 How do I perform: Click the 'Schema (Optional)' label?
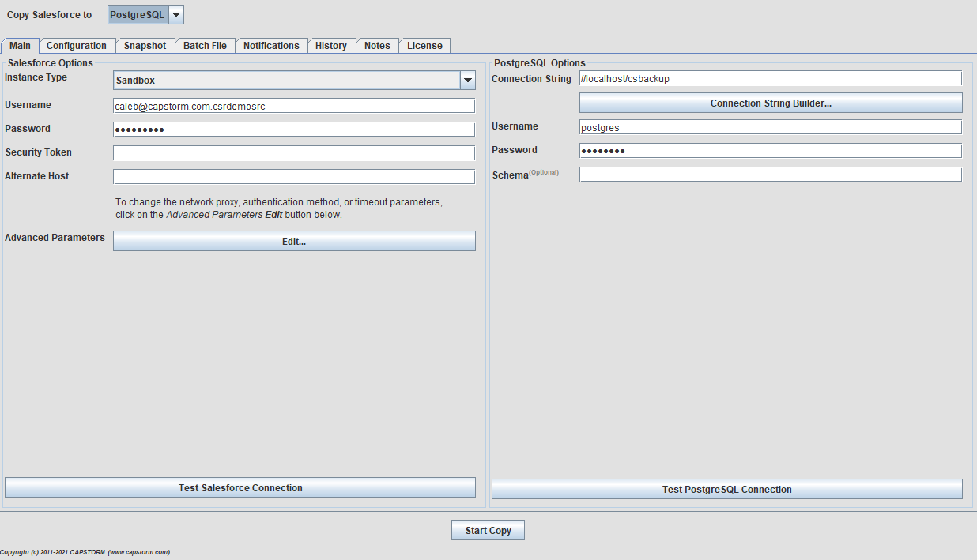click(x=525, y=175)
